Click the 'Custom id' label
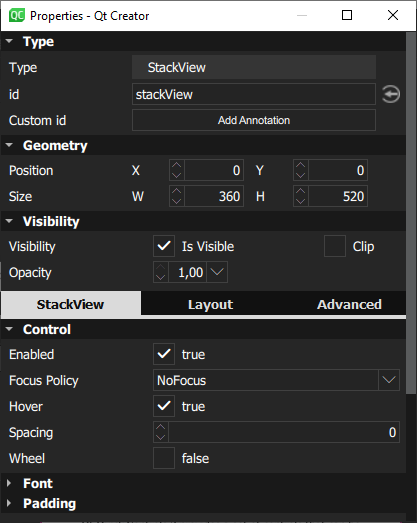Image resolution: width=417 pixels, height=523 pixels. point(37,120)
